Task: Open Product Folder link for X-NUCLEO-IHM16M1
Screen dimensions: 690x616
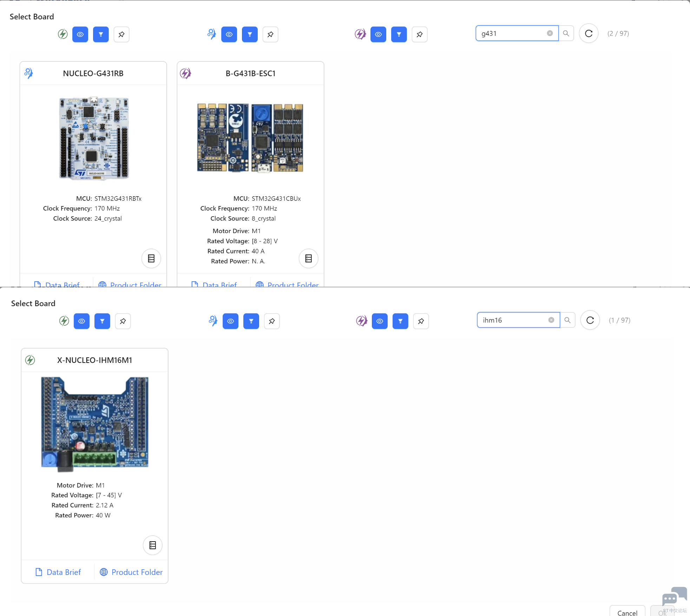Action: pos(131,572)
